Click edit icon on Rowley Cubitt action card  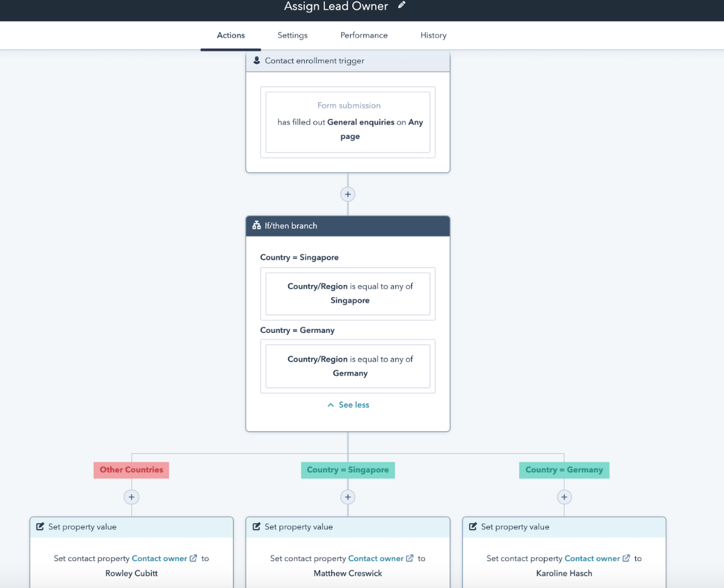point(40,527)
